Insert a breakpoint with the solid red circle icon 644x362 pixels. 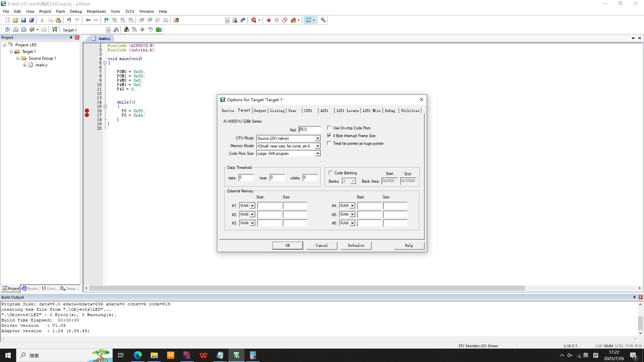(269, 20)
